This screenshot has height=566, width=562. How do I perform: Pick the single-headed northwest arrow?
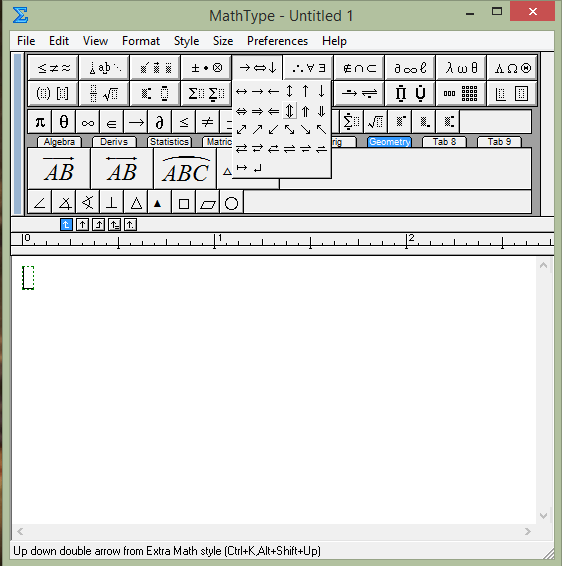click(321, 130)
